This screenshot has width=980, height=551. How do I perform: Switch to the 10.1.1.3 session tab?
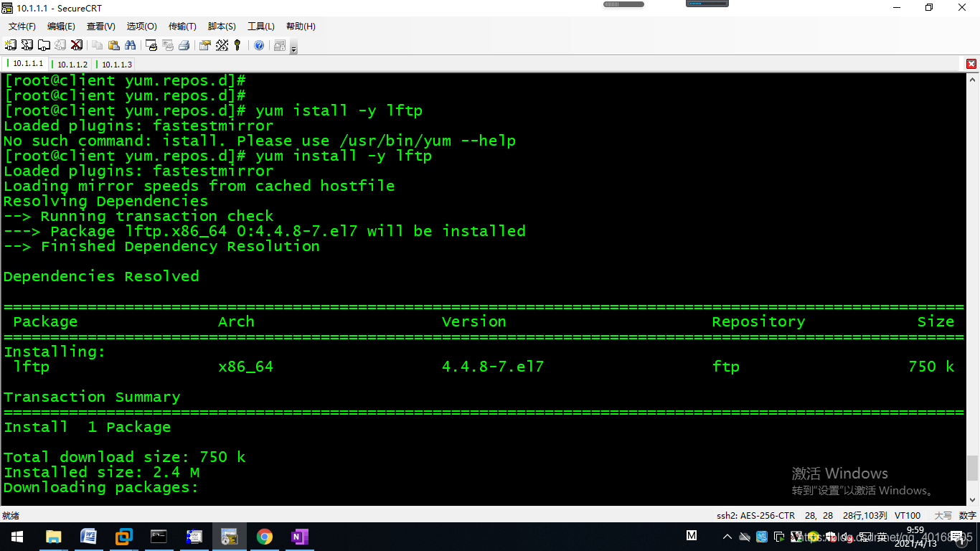[x=116, y=64]
